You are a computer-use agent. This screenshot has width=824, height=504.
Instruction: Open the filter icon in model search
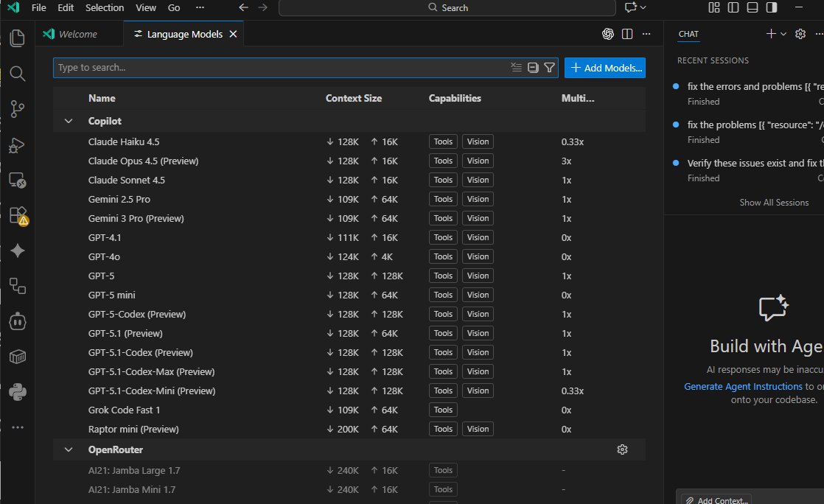pos(549,67)
